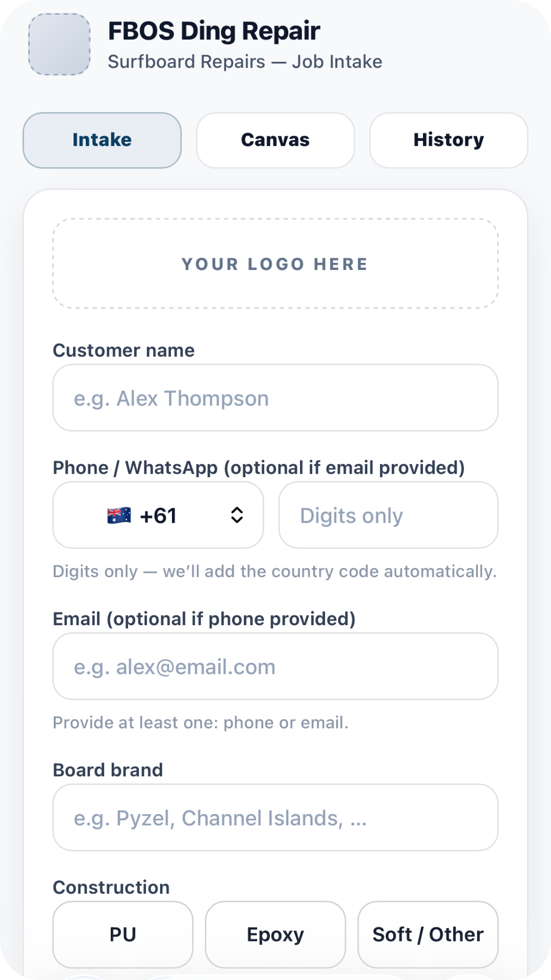This screenshot has height=980, width=551.
Task: Go to the Intake tab
Action: click(x=102, y=140)
